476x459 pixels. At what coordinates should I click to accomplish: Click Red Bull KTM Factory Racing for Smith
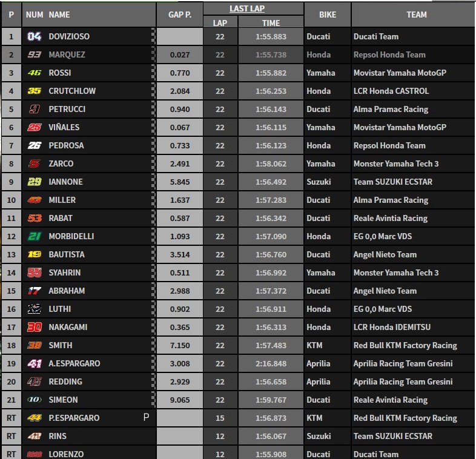(405, 345)
